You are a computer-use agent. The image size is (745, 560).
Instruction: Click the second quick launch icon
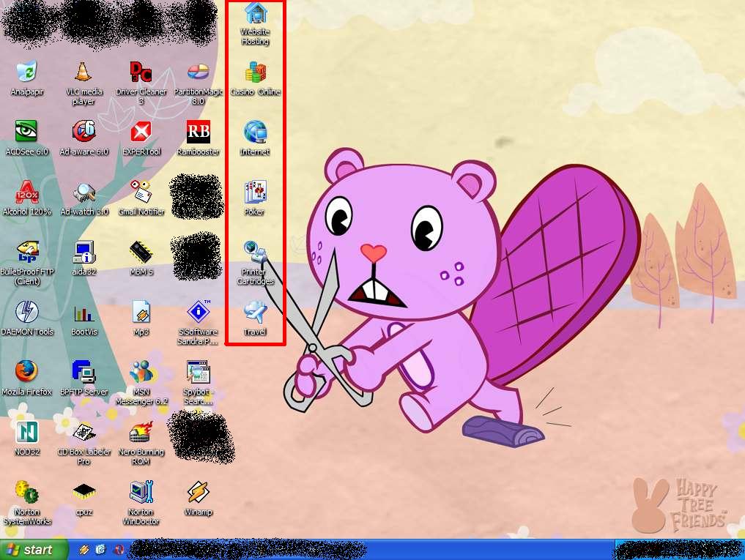(x=100, y=550)
